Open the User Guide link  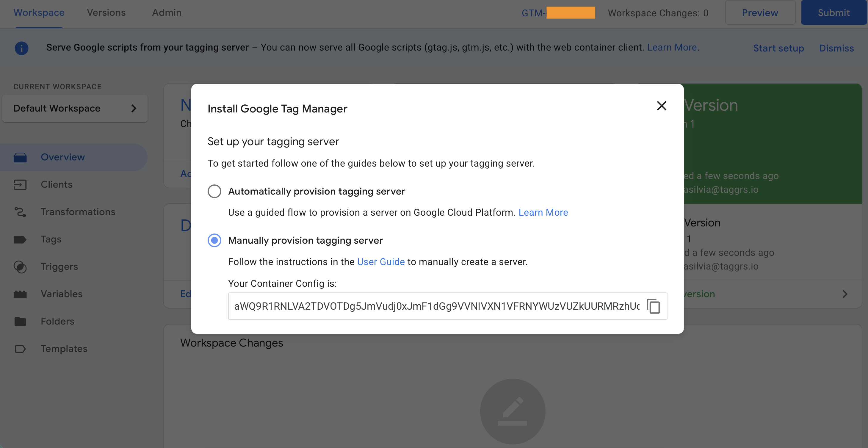(381, 261)
